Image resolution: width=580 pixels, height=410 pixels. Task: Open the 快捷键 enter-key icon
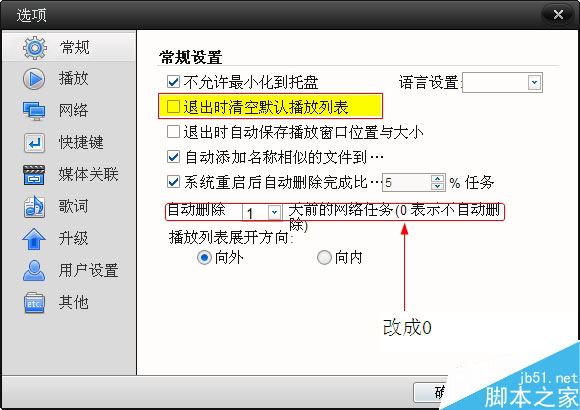click(34, 143)
